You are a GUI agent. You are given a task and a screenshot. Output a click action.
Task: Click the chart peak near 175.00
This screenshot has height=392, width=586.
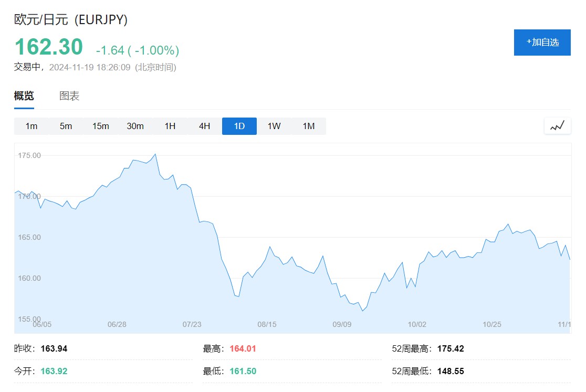tap(155, 154)
